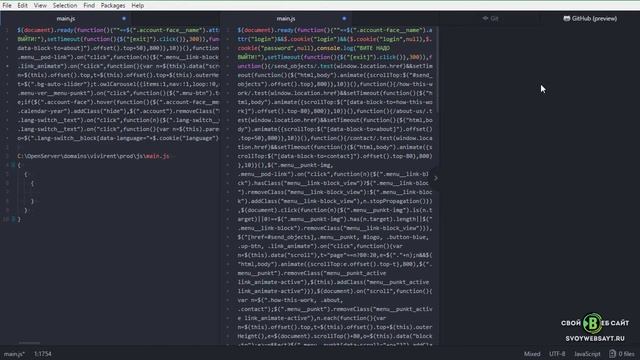Click the line 'menu__punkt").removeClass("menu__punkt_active' in middle editor
The width and height of the screenshot is (640, 360).
click(x=311, y=273)
